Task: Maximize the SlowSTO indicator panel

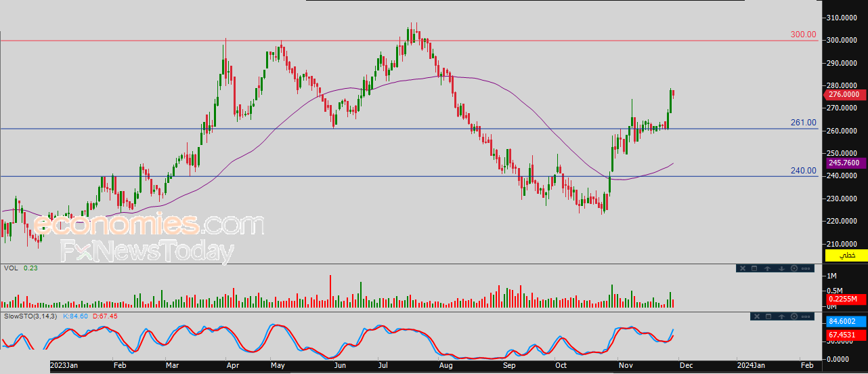Action: point(768,316)
